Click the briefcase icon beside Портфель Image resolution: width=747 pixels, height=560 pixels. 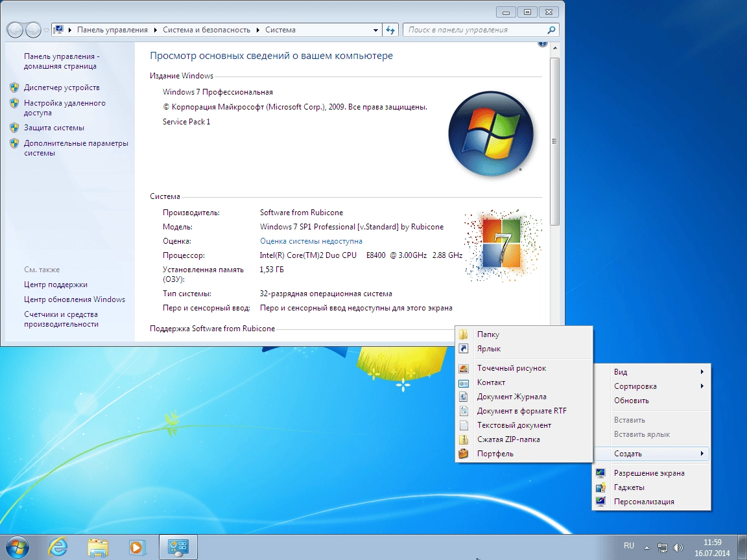coord(464,454)
